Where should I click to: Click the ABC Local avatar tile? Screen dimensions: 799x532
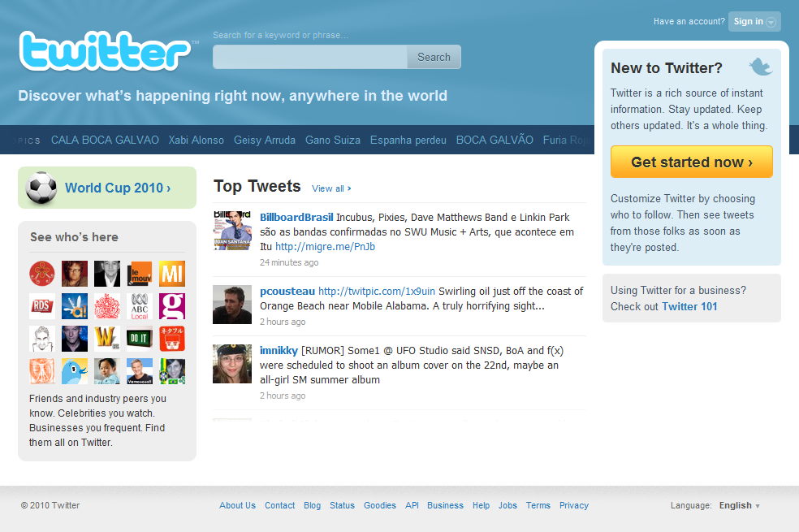click(x=140, y=305)
